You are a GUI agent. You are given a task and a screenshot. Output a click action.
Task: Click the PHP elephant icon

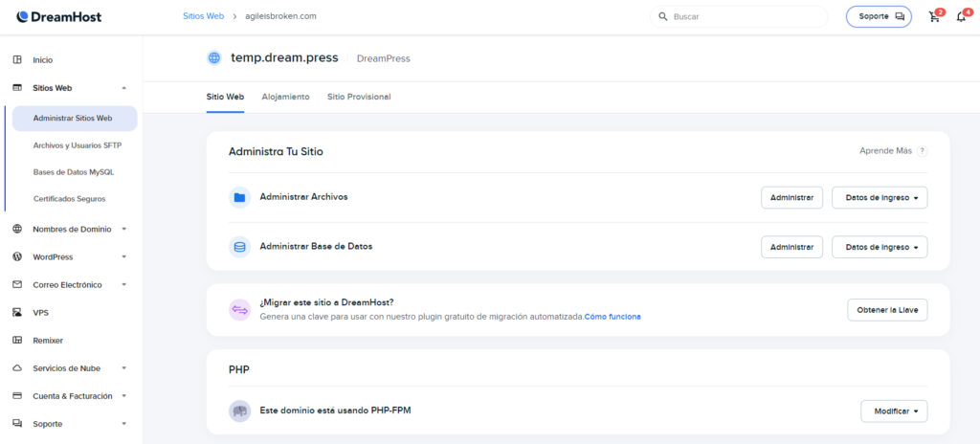point(239,411)
